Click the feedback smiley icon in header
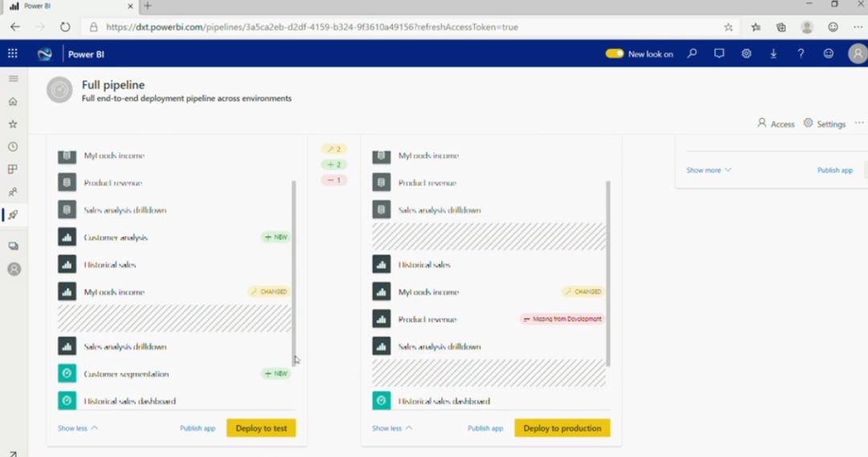This screenshot has width=868, height=457. 828,54
